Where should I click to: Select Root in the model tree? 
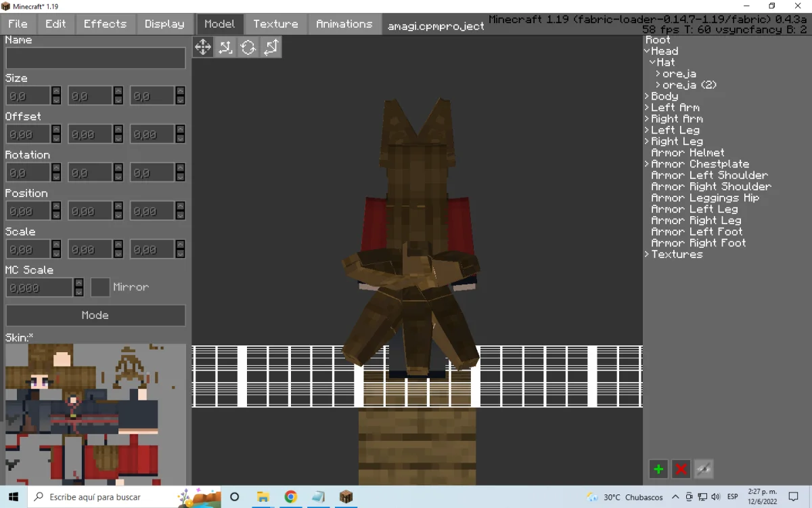click(658, 40)
